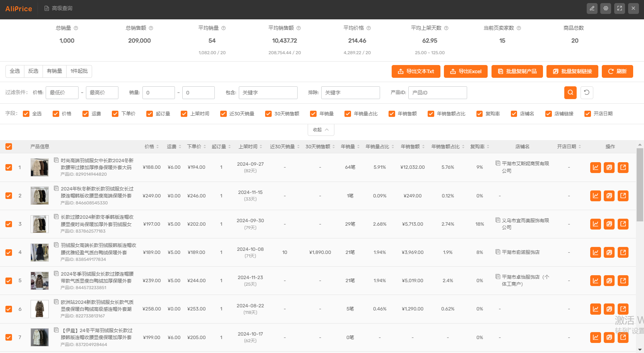Image resolution: width=644 pixels, height=353 pixels.
Task: Click the 包含 keyword input field
Action: coord(268,93)
